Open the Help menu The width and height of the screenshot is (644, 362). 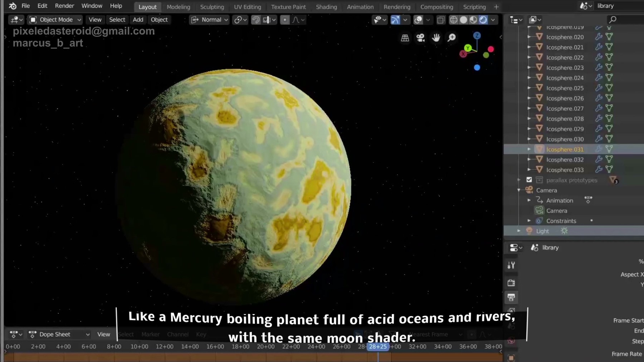116,6
